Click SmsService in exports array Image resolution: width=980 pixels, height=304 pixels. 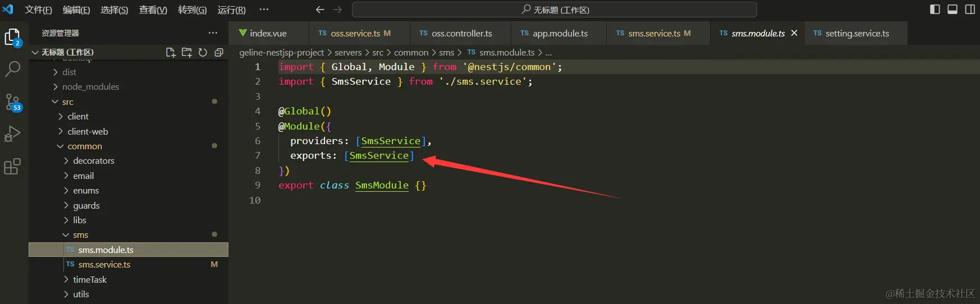(x=379, y=155)
